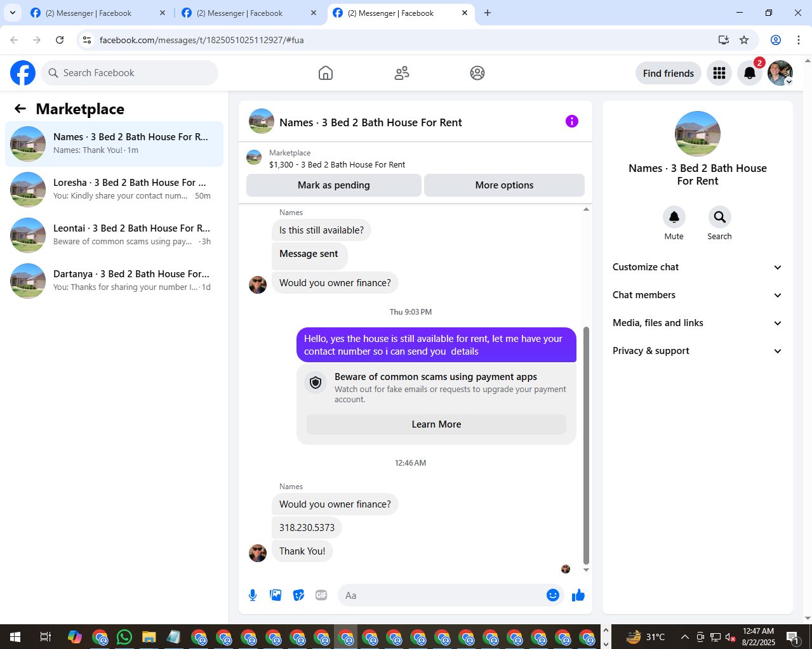Open the Leontai conversation
Screen dimensions: 812x649
point(114,235)
